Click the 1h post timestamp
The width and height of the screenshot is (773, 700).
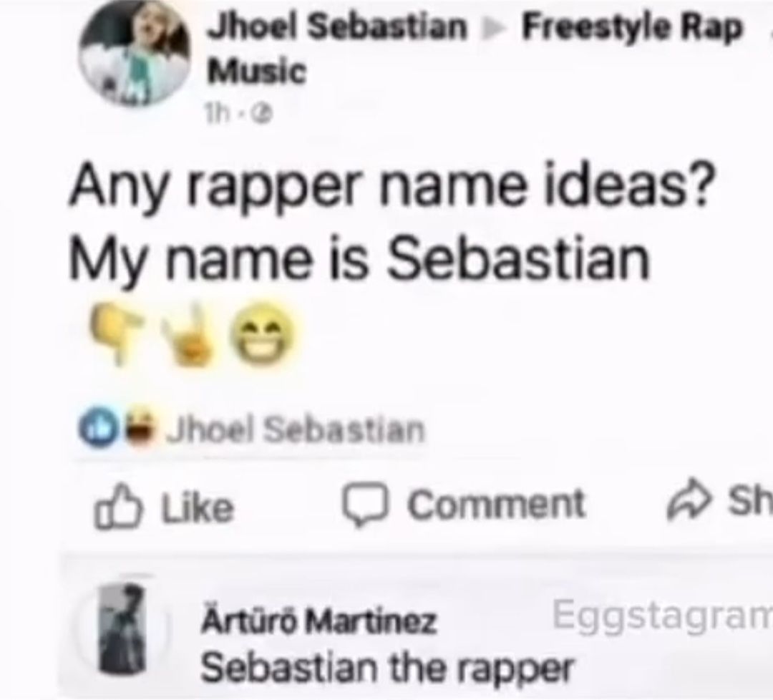[x=215, y=115]
